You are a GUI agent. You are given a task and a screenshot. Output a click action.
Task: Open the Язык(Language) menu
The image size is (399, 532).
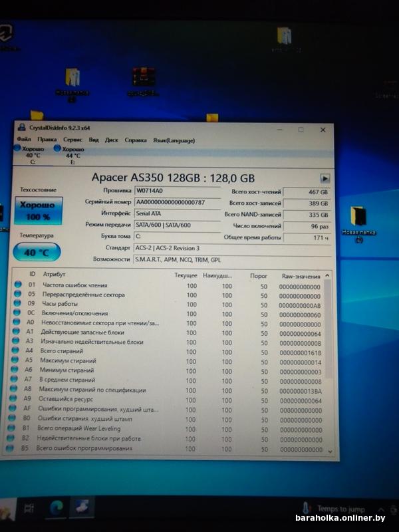click(174, 140)
